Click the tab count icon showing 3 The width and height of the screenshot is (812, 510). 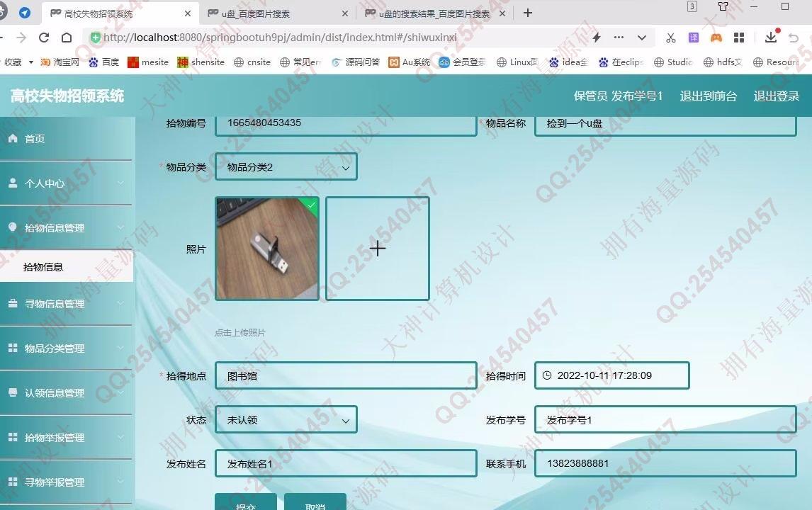(692, 6)
